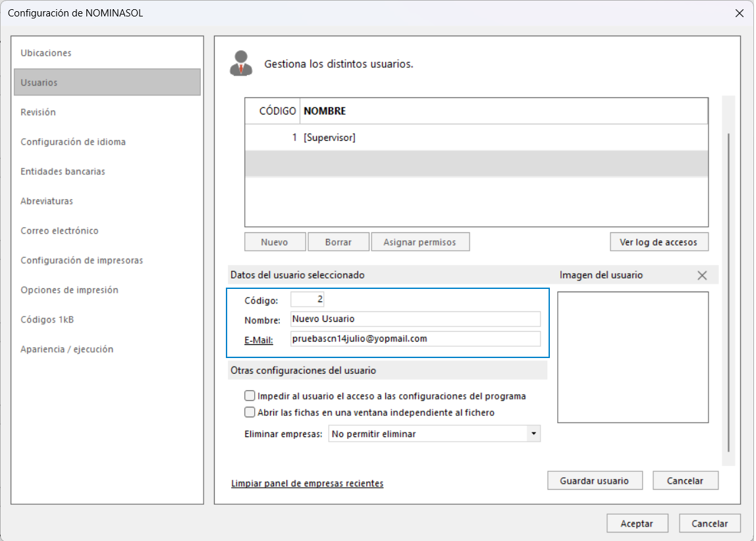Click the user image box

click(x=633, y=357)
